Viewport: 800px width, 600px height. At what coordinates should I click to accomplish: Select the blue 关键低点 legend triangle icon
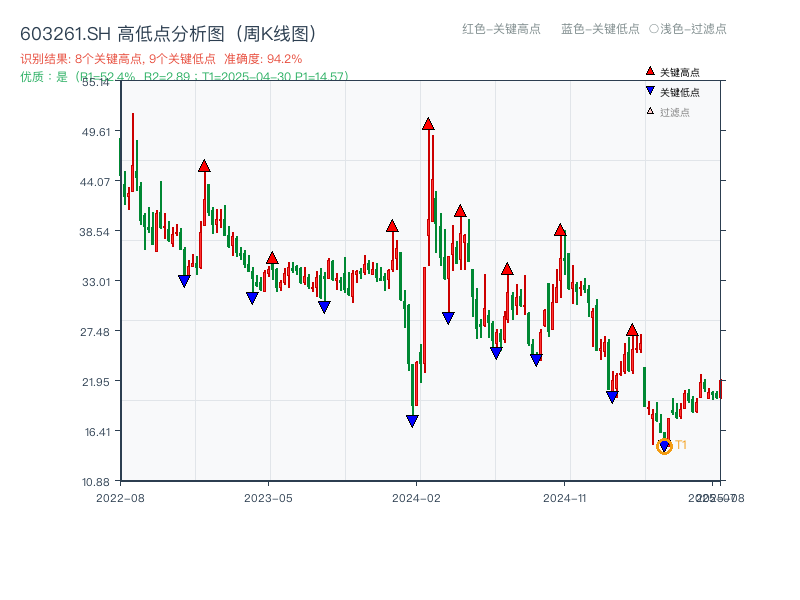coord(648,88)
